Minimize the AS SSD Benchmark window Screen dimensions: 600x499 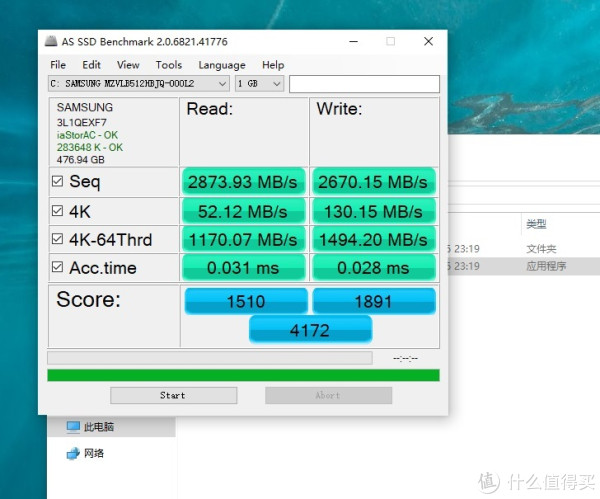click(x=352, y=41)
